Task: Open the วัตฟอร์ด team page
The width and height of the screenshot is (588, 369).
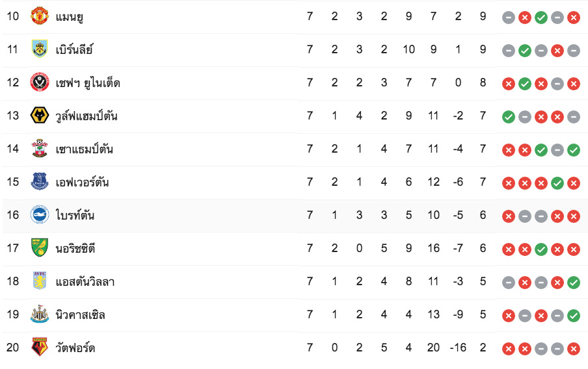Action: pyautogui.click(x=75, y=348)
